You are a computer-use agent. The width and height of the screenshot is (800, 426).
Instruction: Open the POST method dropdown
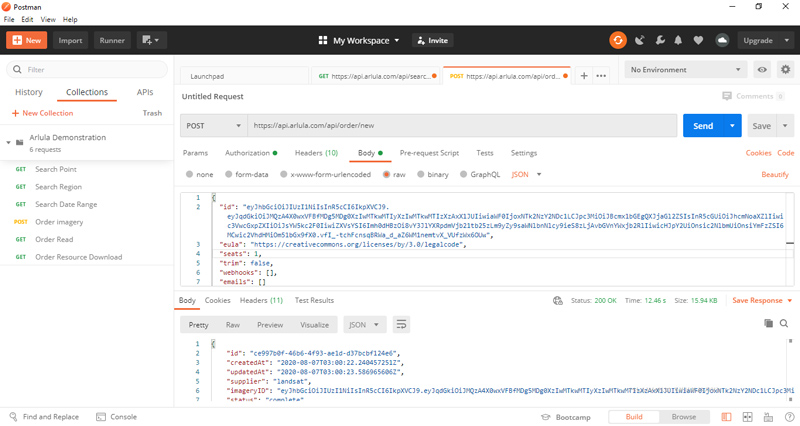click(x=213, y=126)
